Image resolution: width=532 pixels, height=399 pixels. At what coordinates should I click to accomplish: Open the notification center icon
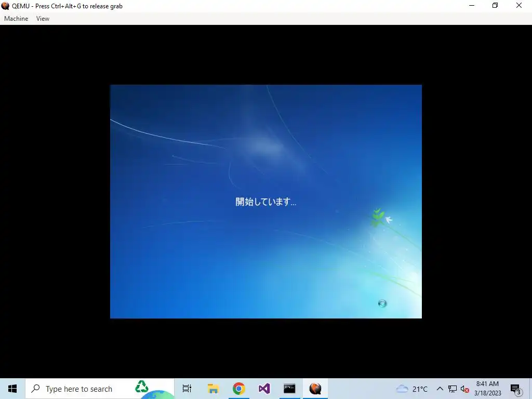515,389
